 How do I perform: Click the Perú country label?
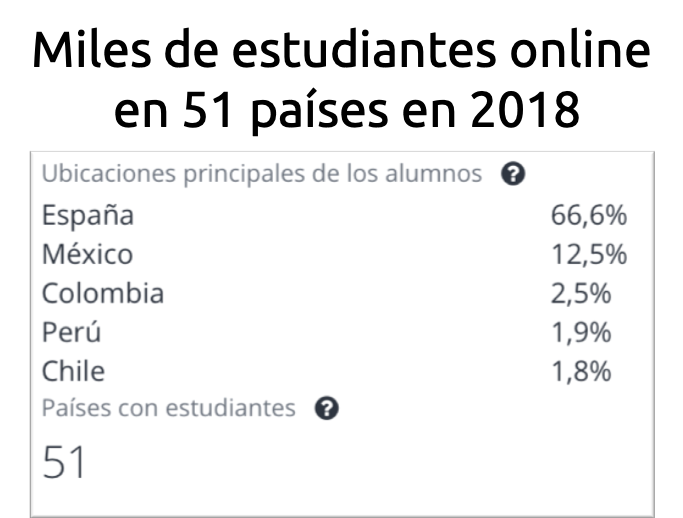point(71,332)
